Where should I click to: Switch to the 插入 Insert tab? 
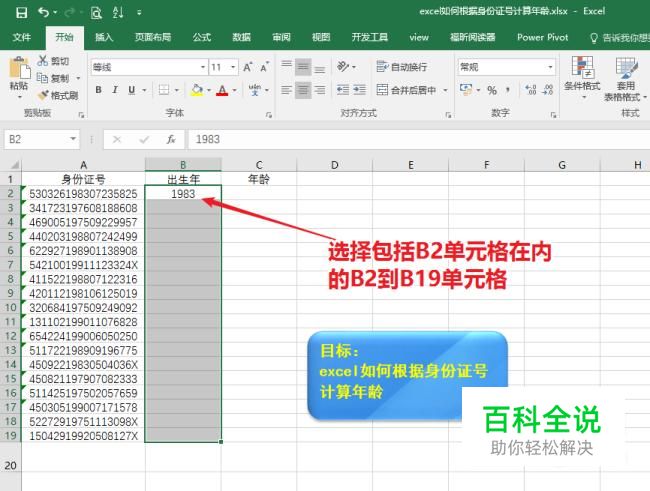(x=104, y=38)
